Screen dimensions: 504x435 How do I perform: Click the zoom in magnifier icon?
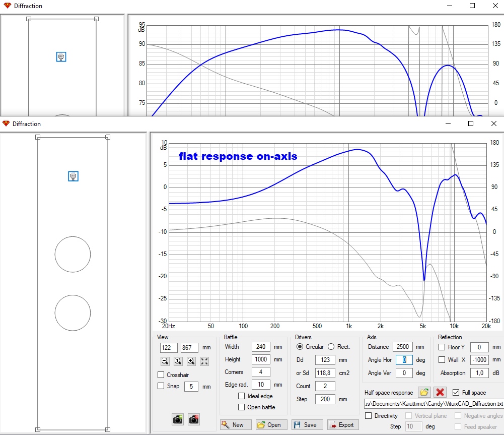tap(191, 361)
